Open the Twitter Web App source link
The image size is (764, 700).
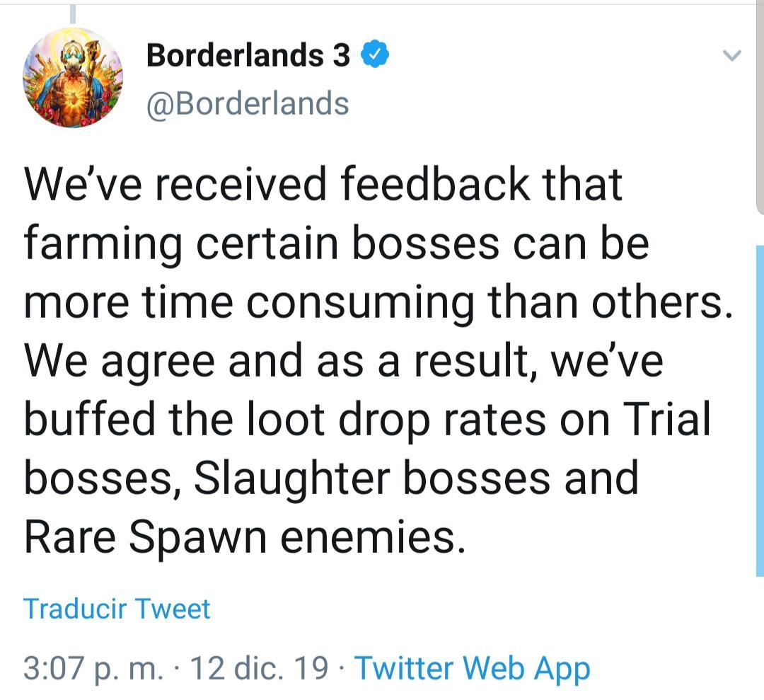pos(472,668)
